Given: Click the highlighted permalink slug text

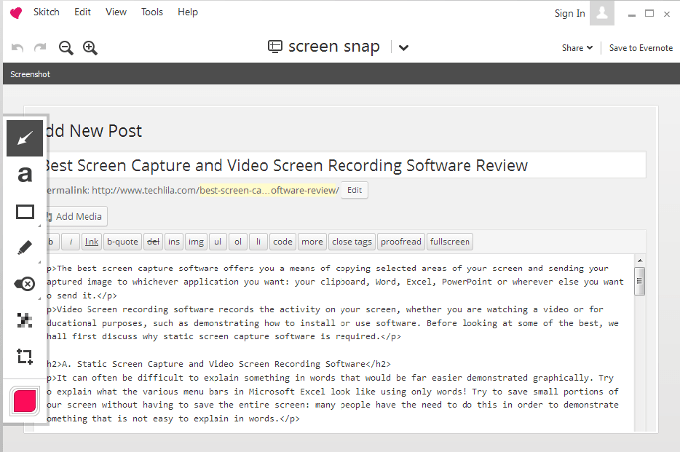Looking at the screenshot, I should pos(269,190).
